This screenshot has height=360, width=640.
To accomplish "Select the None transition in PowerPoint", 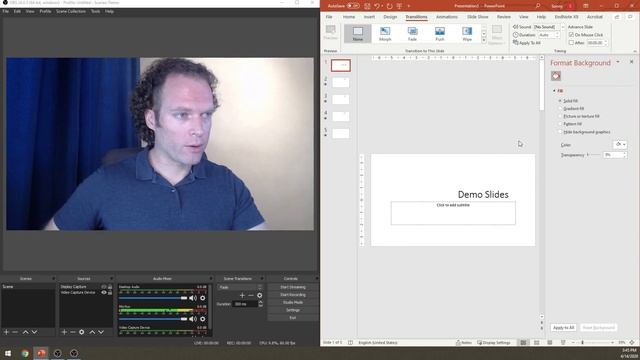I will (x=358, y=33).
